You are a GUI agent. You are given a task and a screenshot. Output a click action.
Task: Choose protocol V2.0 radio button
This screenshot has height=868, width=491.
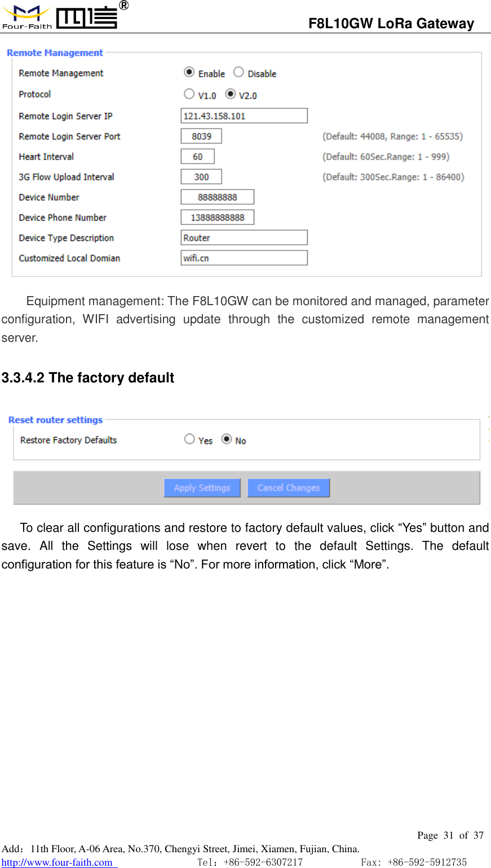230,94
